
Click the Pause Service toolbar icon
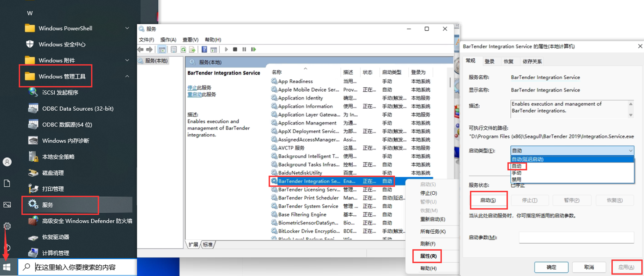point(244,49)
